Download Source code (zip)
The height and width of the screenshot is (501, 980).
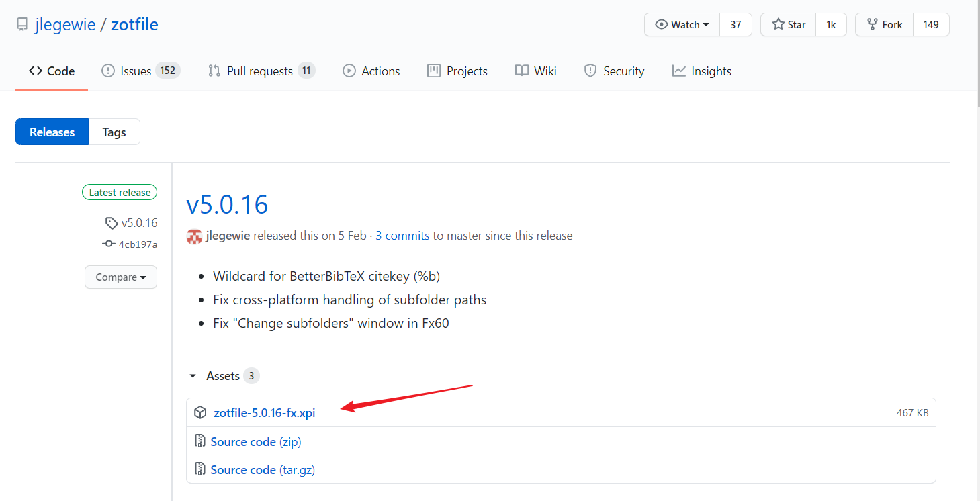256,441
